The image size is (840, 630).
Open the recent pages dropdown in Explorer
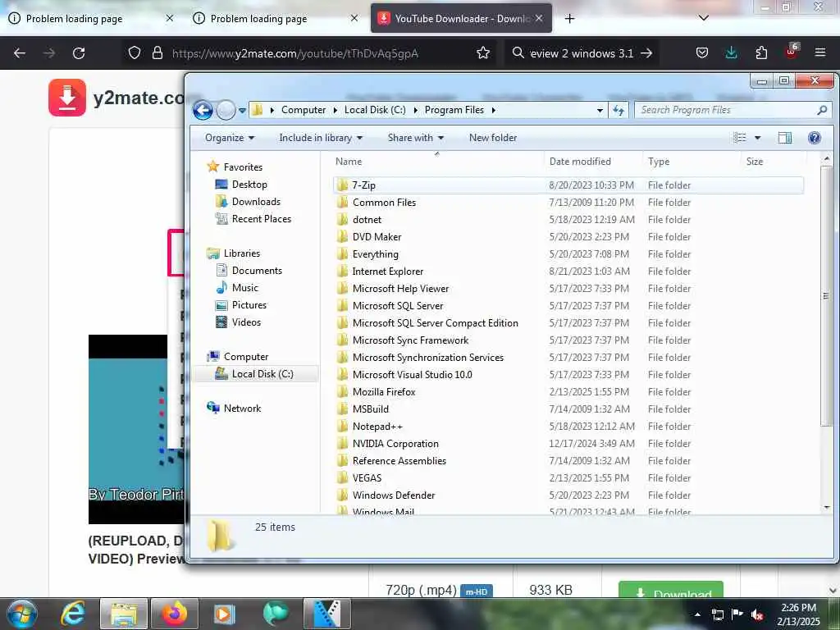coord(242,111)
